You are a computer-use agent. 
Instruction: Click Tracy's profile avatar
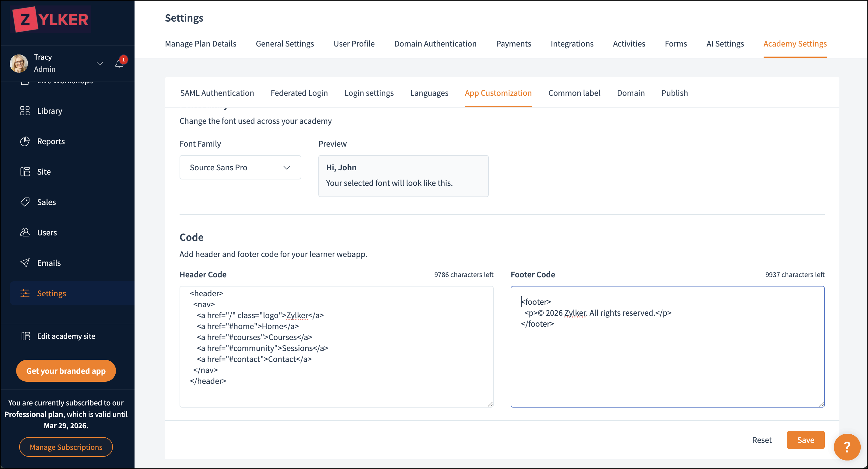pyautogui.click(x=19, y=63)
